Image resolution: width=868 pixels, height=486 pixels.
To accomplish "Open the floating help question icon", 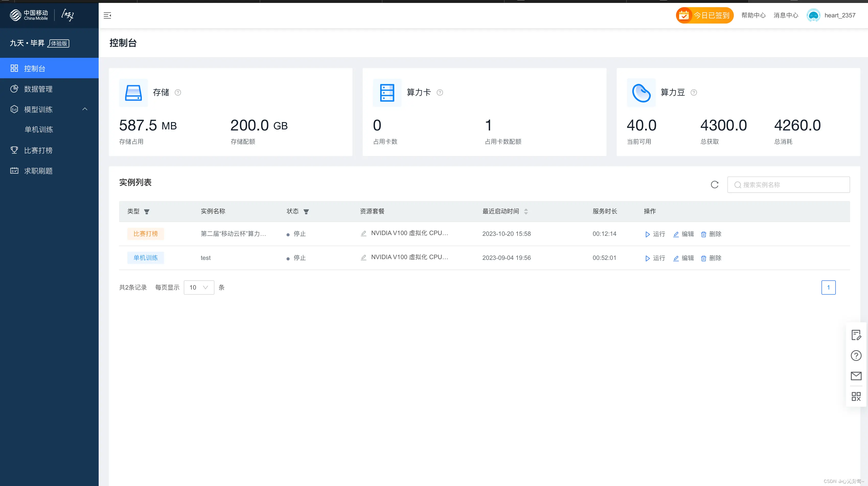I will coord(856,356).
